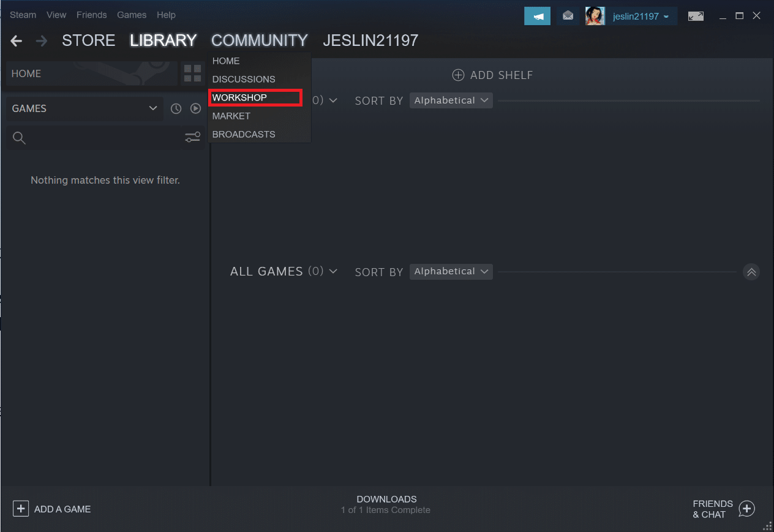Screen dimensions: 774x532
Task: Go back with the left arrow
Action: point(17,41)
